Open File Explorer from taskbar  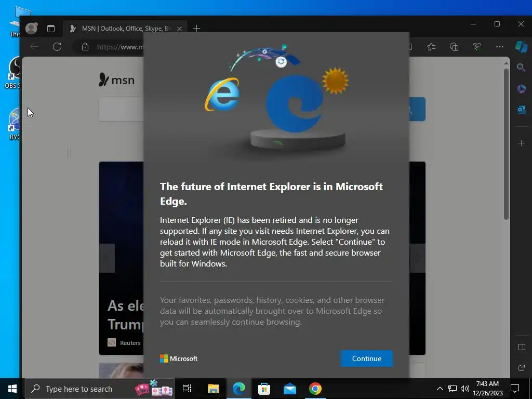pyautogui.click(x=213, y=389)
